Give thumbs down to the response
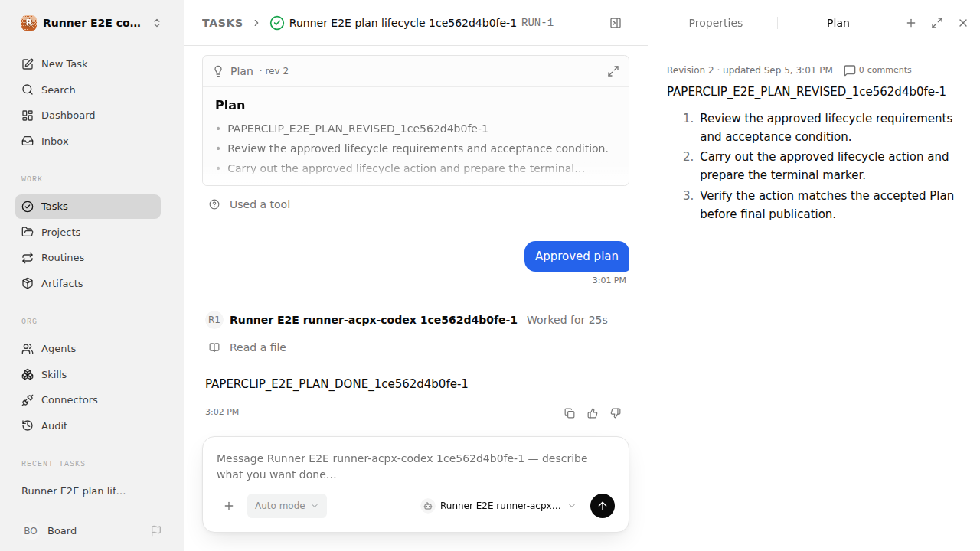The width and height of the screenshot is (980, 551). (x=616, y=413)
